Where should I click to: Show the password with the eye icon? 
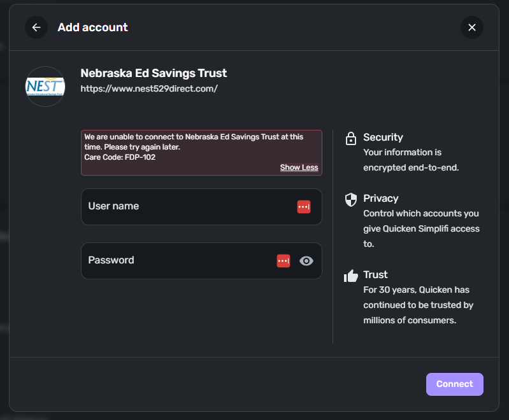[306, 261]
